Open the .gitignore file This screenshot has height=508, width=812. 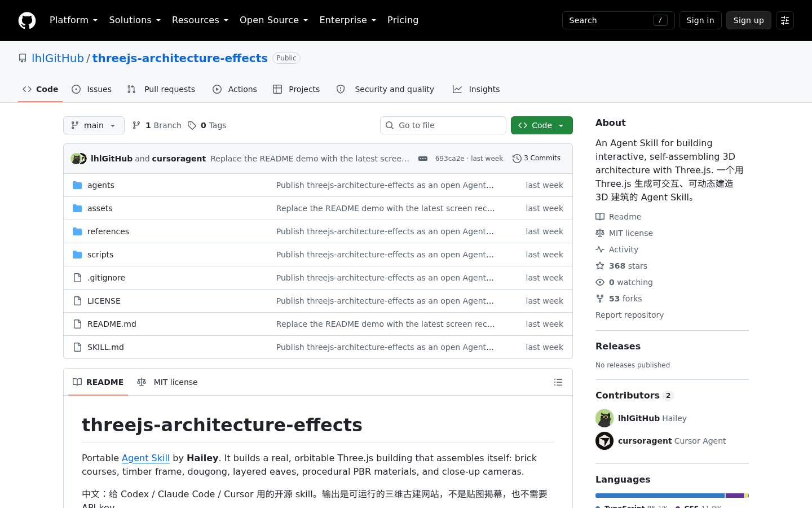pyautogui.click(x=106, y=278)
